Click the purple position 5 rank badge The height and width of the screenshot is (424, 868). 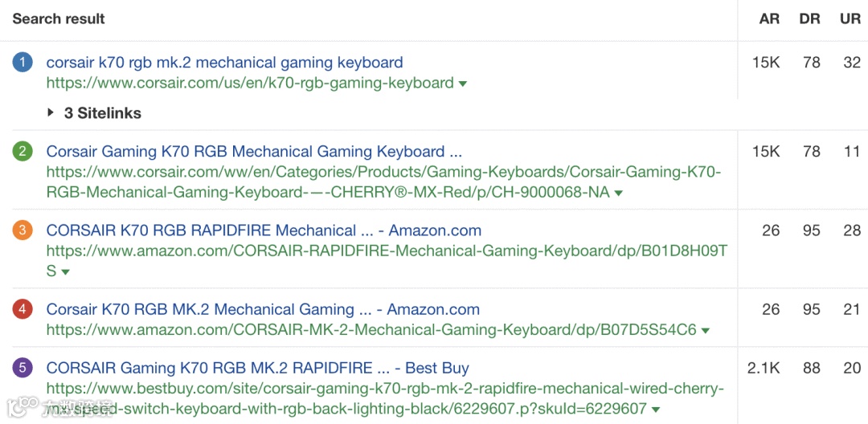[x=23, y=368]
